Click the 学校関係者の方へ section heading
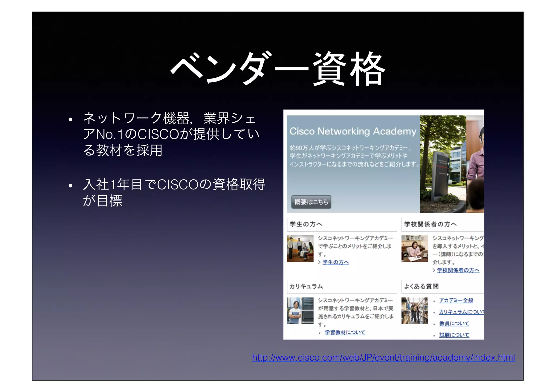This screenshot has height=392, width=555. click(430, 224)
